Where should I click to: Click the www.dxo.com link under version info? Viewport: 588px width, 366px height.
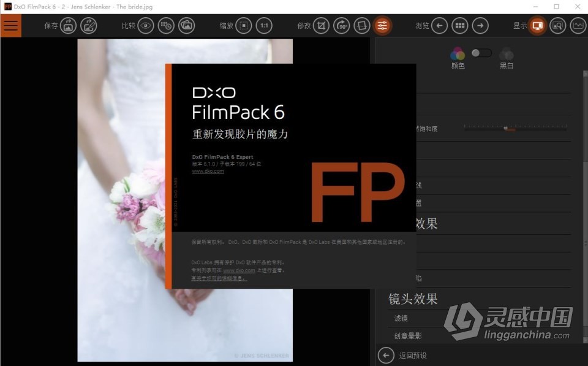[208, 171]
